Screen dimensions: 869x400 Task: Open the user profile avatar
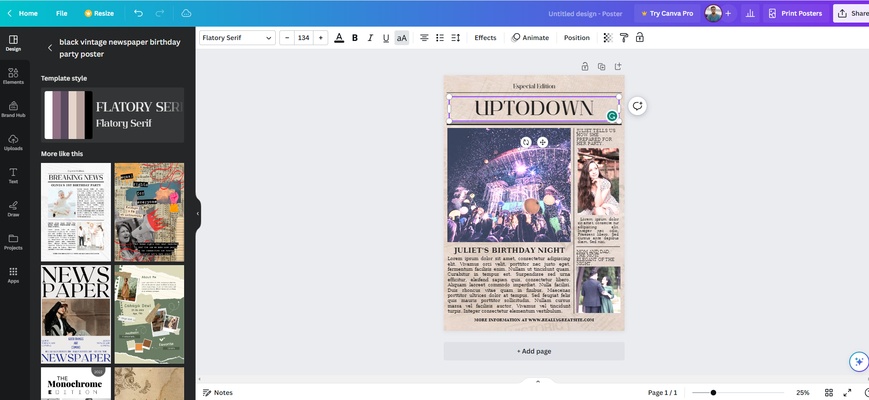tap(713, 13)
